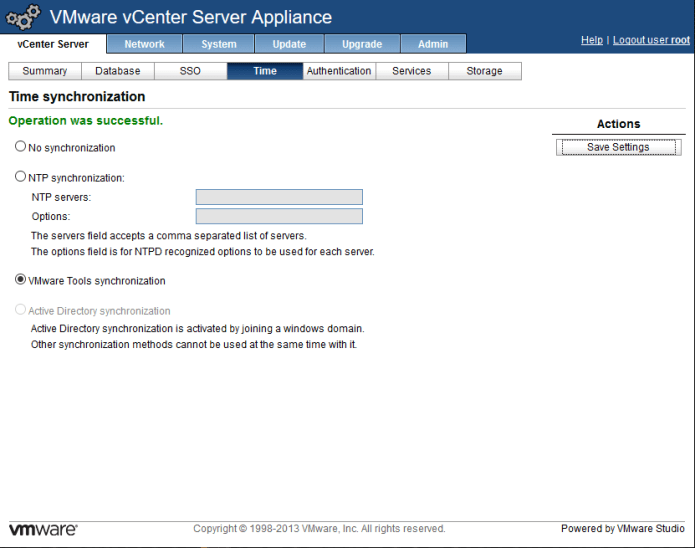View the Authentication sub-tab

click(339, 71)
